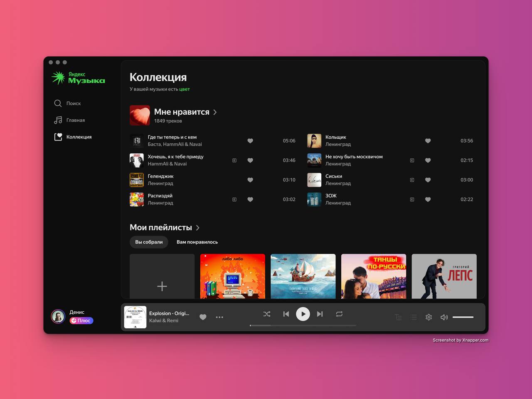Expand Мои плейлисты chevron arrow
532x399 pixels.
tap(198, 228)
